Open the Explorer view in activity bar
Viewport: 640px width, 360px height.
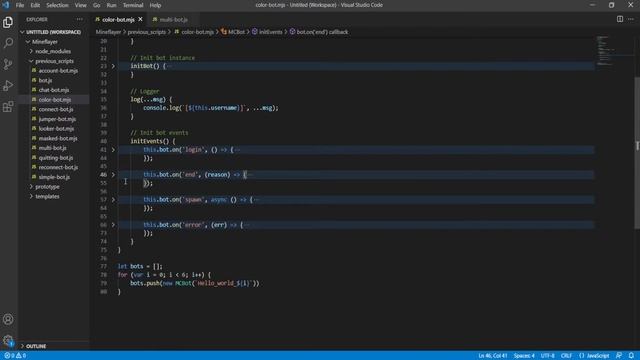(8, 22)
